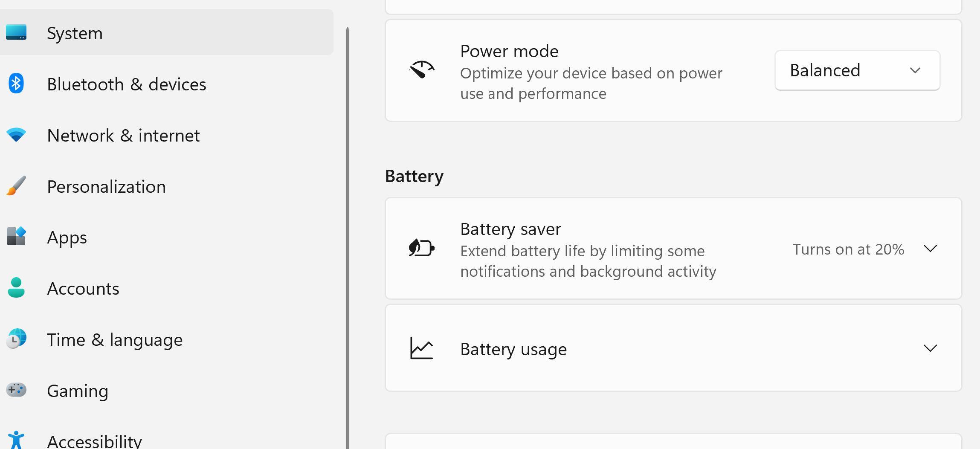Viewport: 980px width, 449px height.
Task: Click the Bluetooth icon in sidebar
Action: (16, 84)
